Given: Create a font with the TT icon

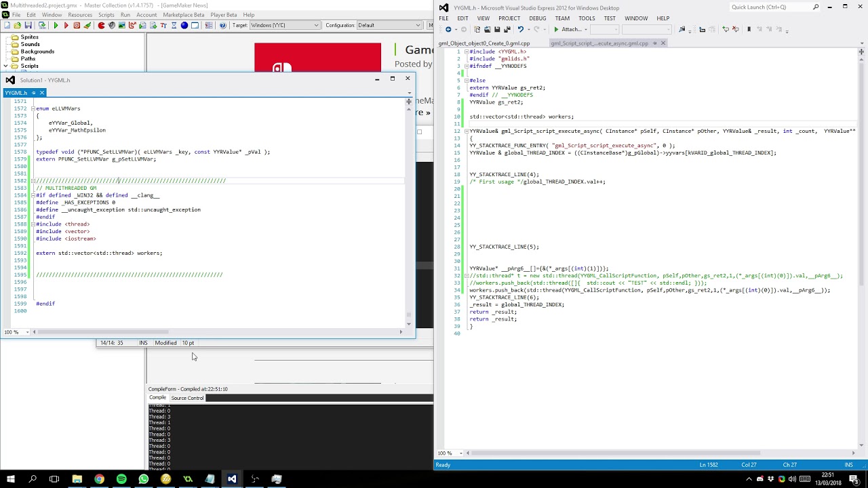Looking at the screenshot, I should point(163,25).
